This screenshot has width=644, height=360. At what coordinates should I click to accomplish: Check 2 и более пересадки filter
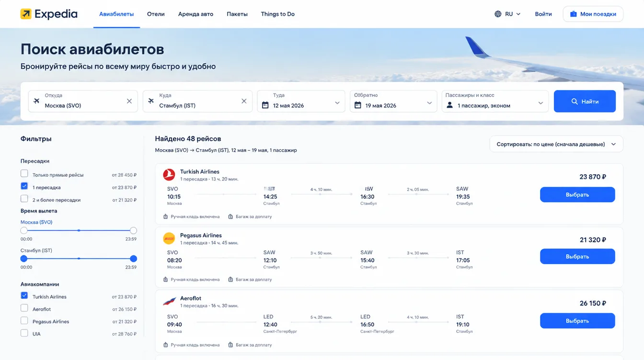point(24,198)
